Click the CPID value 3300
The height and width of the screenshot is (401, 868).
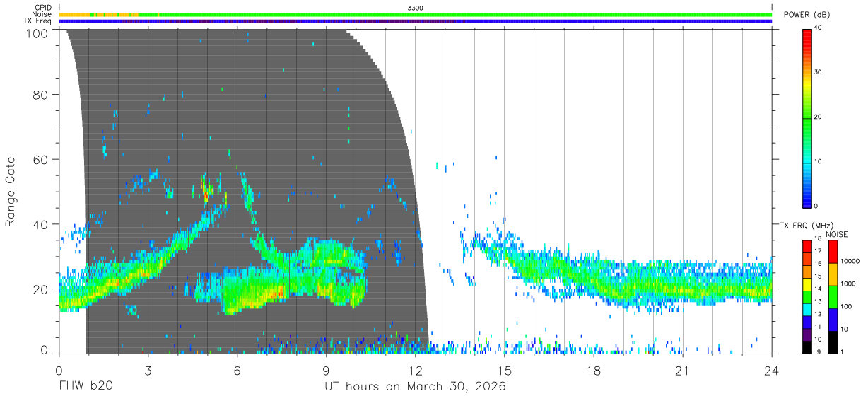click(x=416, y=8)
